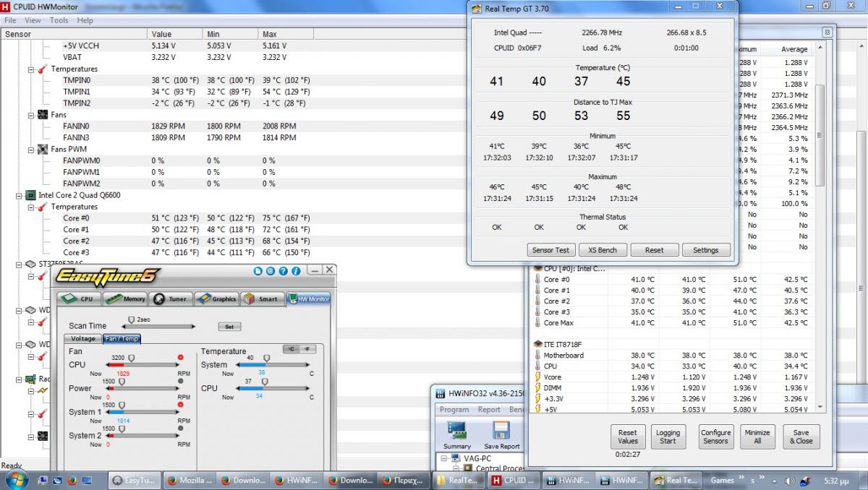Switch to the Voltage sub-tab in EasyTune6

[x=83, y=338]
